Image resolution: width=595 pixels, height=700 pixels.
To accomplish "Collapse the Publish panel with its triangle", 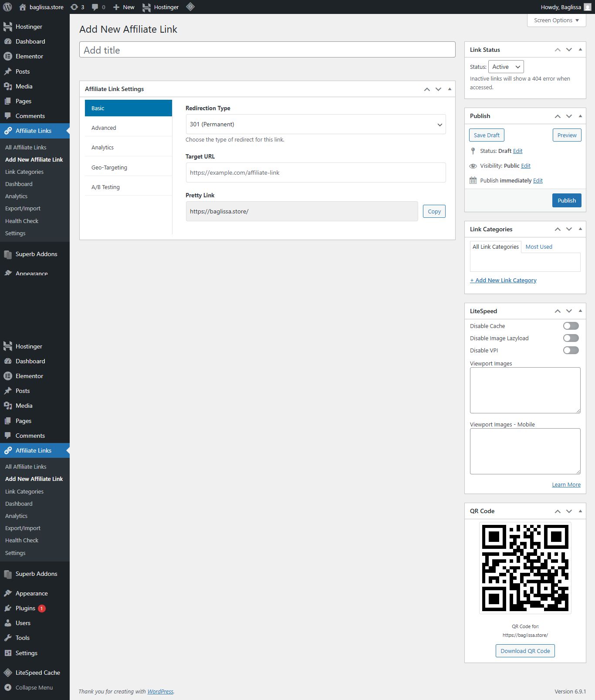I will [580, 116].
